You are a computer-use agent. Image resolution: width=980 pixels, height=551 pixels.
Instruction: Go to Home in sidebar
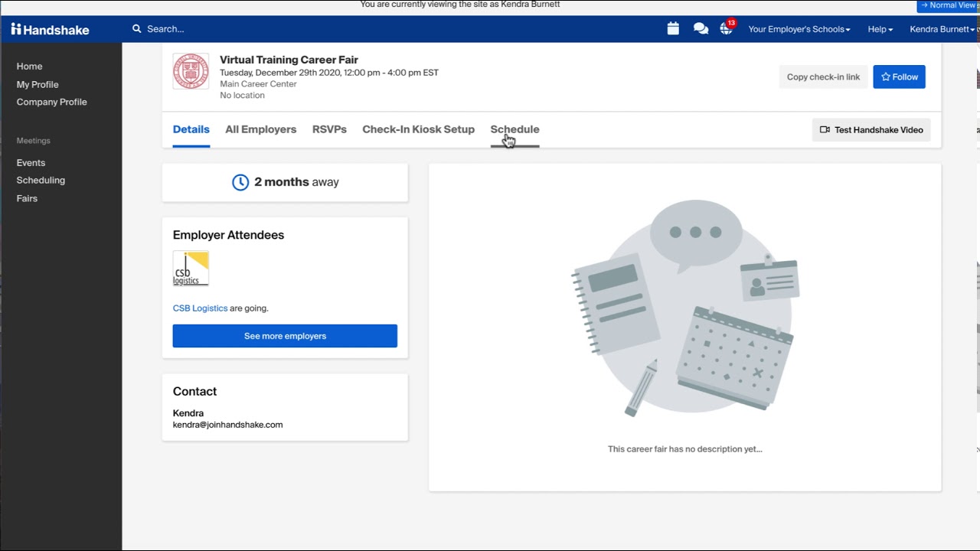tap(30, 67)
